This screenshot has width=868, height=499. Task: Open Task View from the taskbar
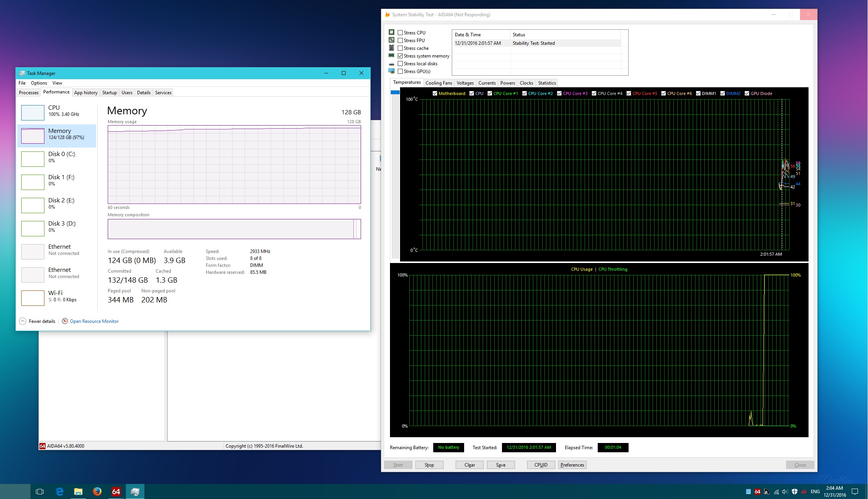tap(40, 491)
